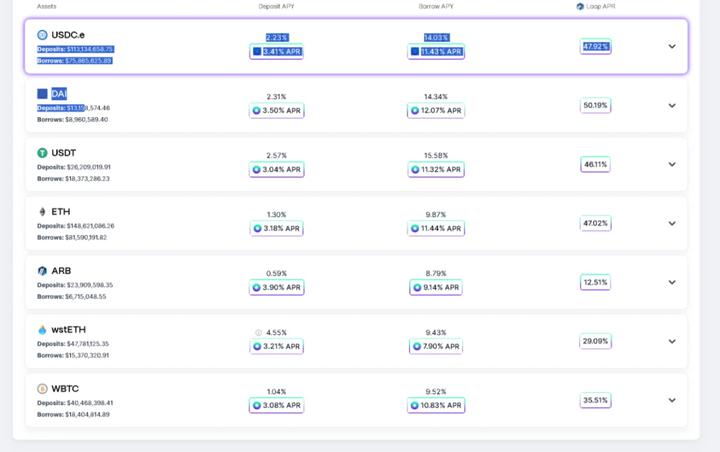Click the wstETH asset name
The image size is (720, 452).
click(68, 330)
